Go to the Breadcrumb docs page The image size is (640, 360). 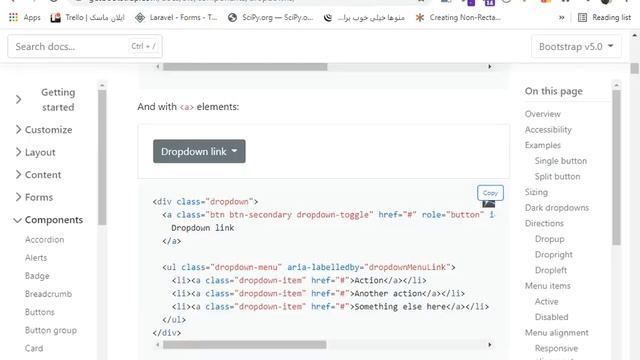click(48, 294)
